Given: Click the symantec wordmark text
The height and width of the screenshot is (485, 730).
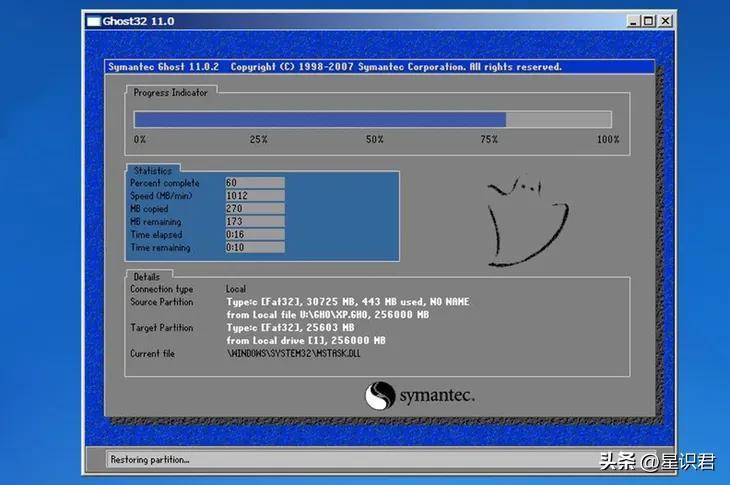Looking at the screenshot, I should pyautogui.click(x=437, y=396).
